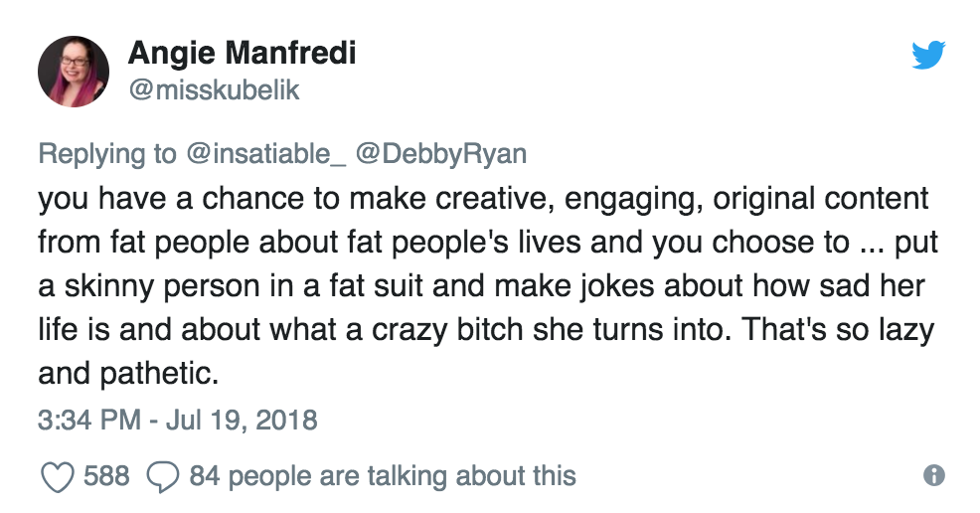The width and height of the screenshot is (980, 513).
Task: Click the tweet's first line of text
Action: pos(483,198)
